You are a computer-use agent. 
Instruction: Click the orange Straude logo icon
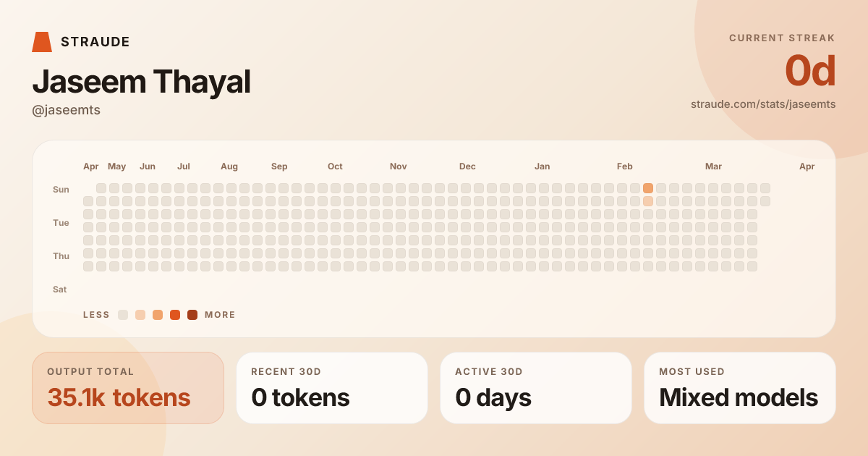pyautogui.click(x=42, y=42)
